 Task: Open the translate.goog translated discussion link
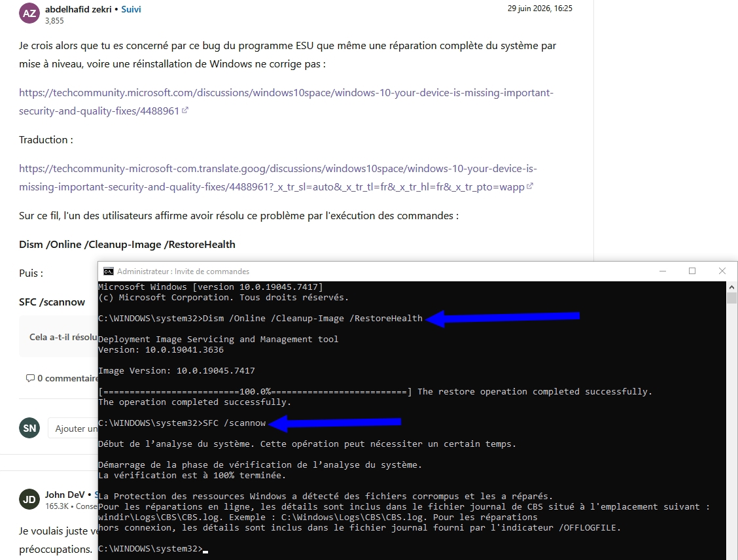click(x=277, y=177)
